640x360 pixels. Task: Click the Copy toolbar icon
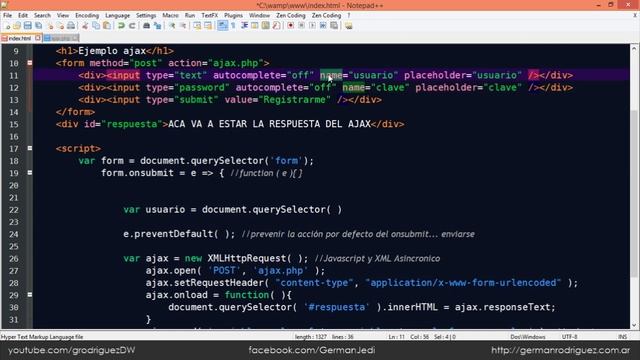click(96, 26)
